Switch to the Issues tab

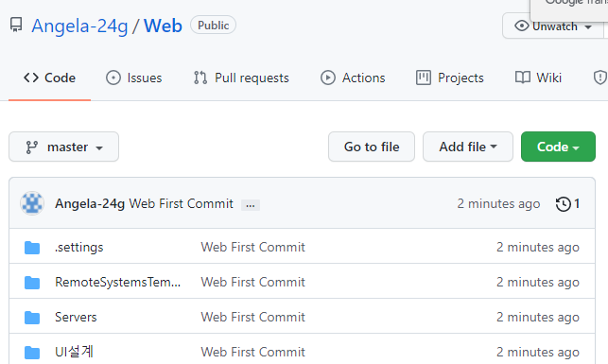[133, 78]
